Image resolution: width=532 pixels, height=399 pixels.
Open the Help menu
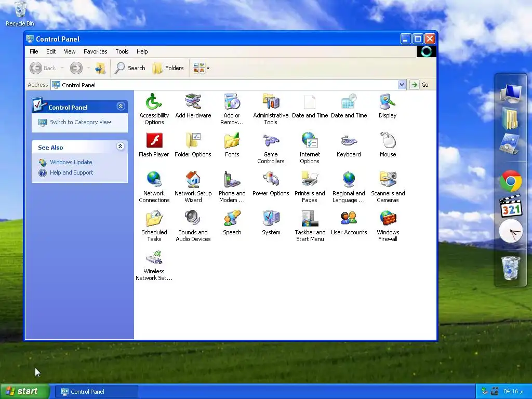[x=142, y=51]
